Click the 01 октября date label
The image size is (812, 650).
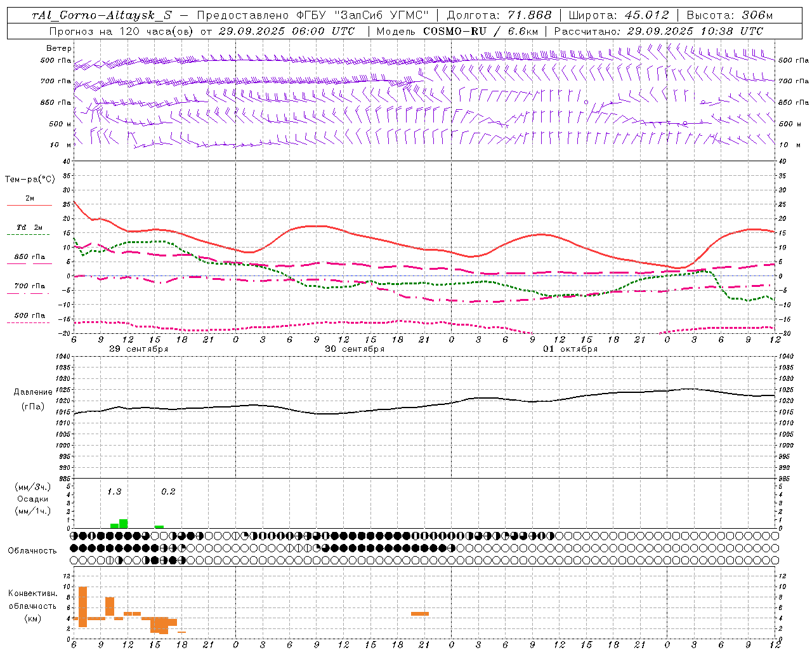pos(570,348)
